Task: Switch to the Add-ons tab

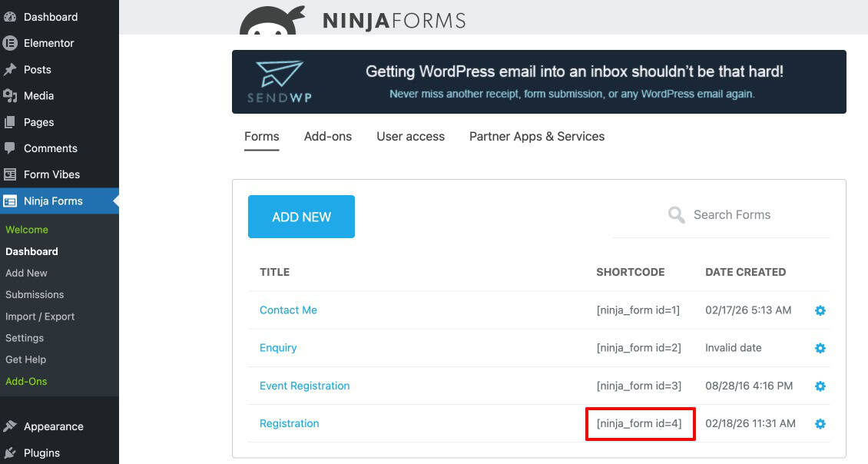Action: (x=328, y=137)
